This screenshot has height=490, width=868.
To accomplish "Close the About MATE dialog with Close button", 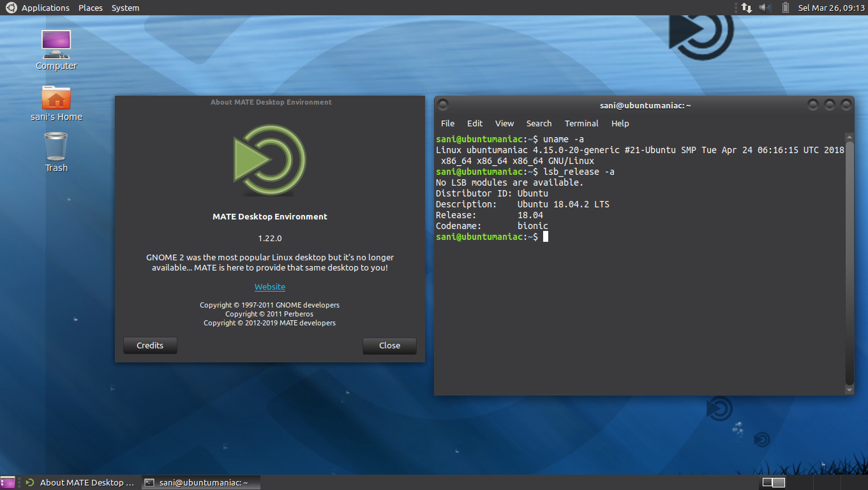I will point(389,345).
